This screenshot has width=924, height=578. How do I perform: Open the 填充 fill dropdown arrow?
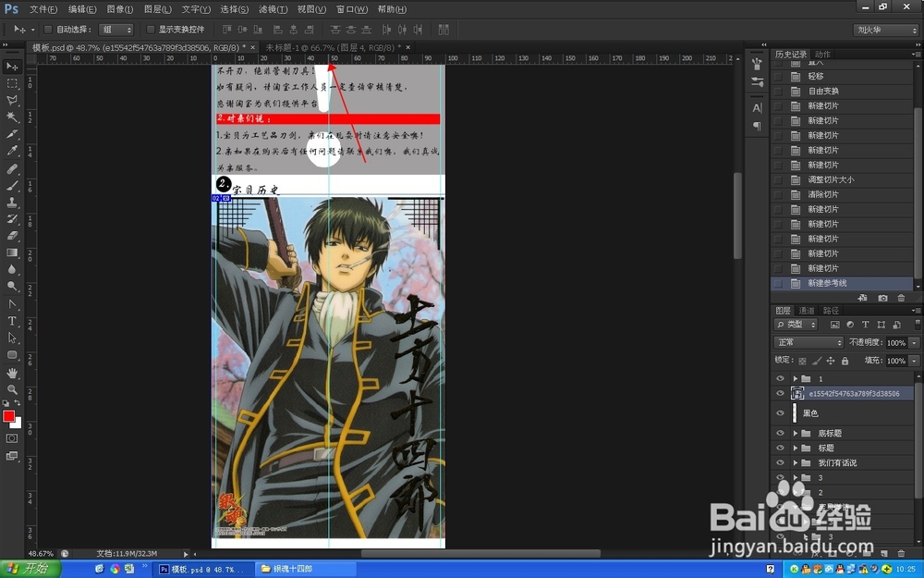click(915, 361)
